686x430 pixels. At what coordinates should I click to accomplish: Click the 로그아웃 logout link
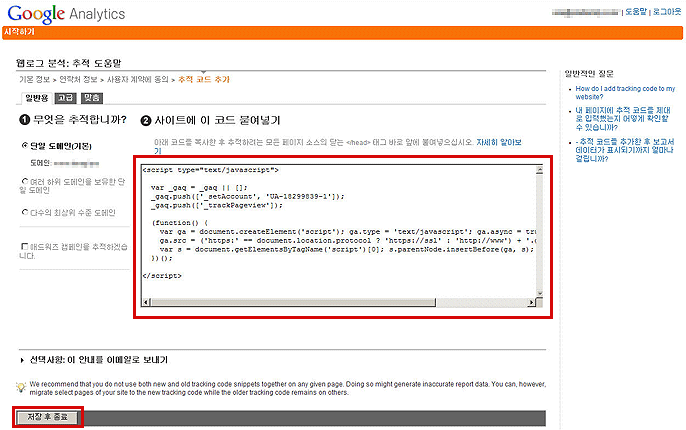tap(667, 12)
